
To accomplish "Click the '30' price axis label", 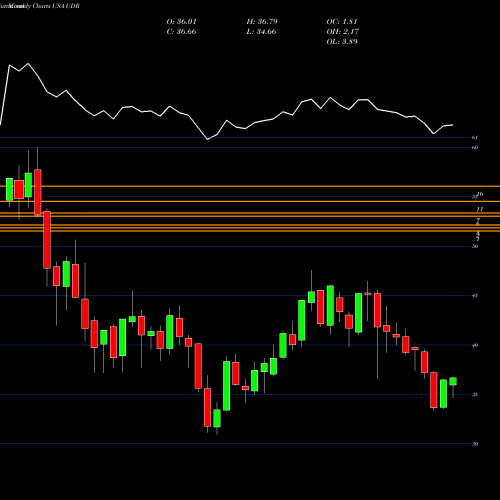I will (x=475, y=444).
